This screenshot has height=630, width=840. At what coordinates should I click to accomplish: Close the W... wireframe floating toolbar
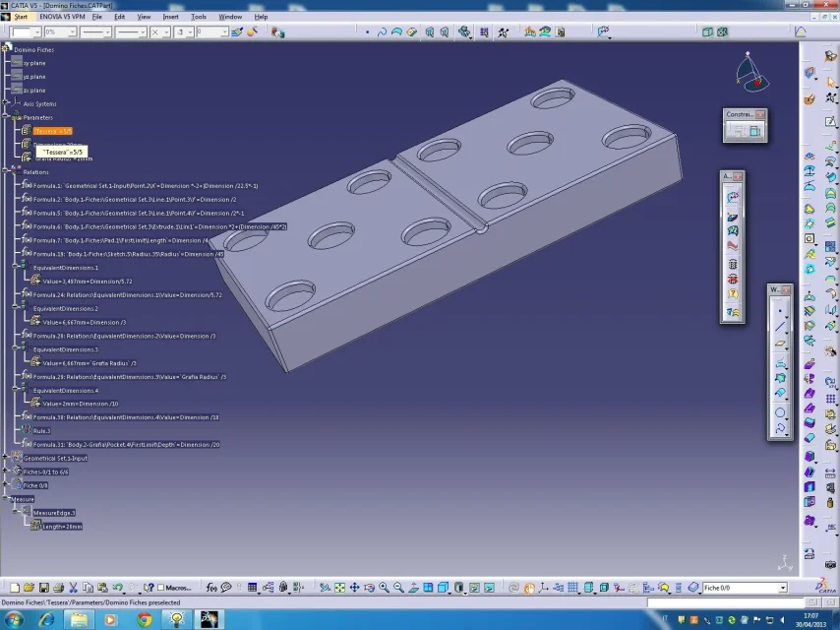tap(786, 289)
